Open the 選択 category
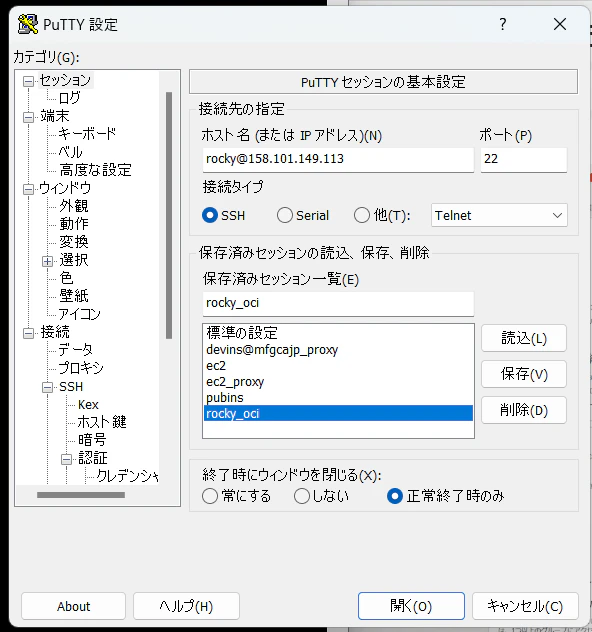 74,260
